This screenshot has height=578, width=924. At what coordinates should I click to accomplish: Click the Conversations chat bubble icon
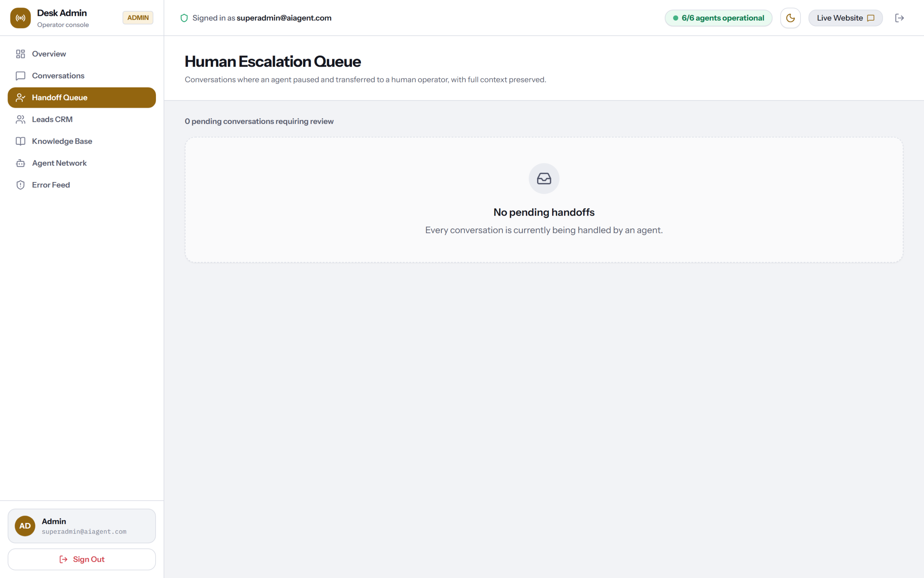tap(21, 76)
